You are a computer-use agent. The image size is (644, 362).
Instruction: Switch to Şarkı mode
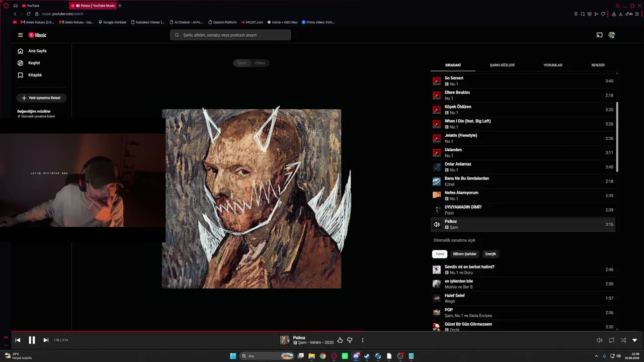[242, 63]
